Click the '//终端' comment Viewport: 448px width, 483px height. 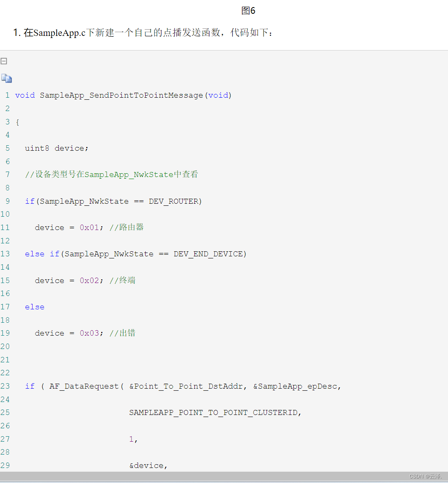click(x=123, y=280)
